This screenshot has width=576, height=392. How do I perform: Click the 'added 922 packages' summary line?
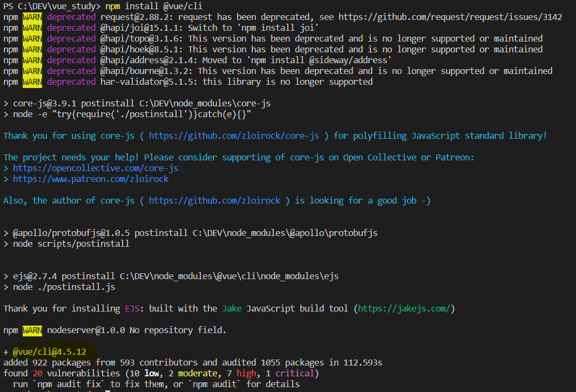(x=193, y=363)
